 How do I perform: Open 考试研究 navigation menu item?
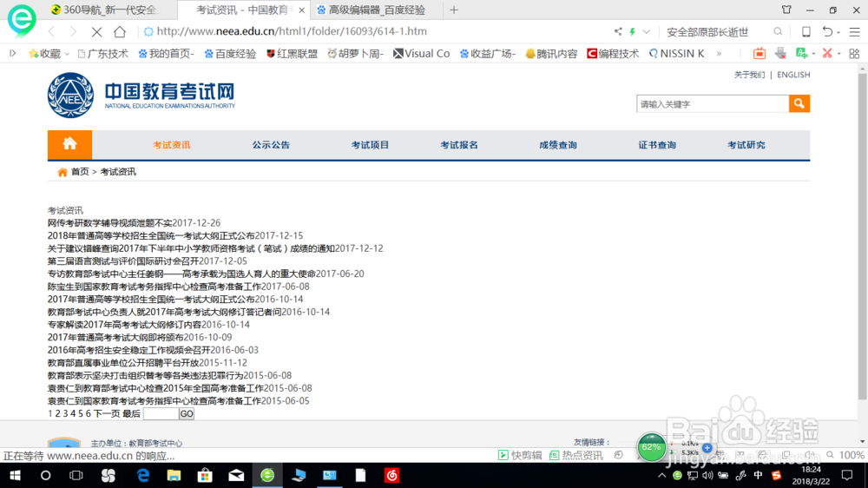coord(746,144)
